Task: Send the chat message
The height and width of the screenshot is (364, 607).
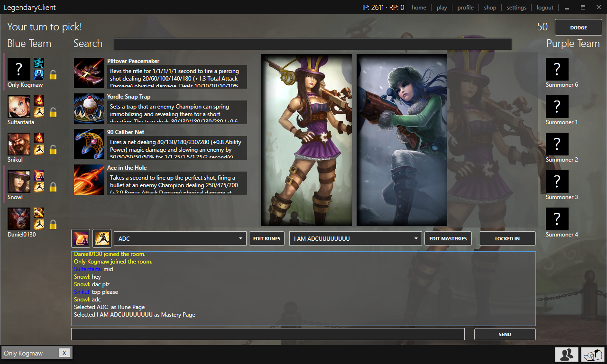Action: pyautogui.click(x=505, y=334)
